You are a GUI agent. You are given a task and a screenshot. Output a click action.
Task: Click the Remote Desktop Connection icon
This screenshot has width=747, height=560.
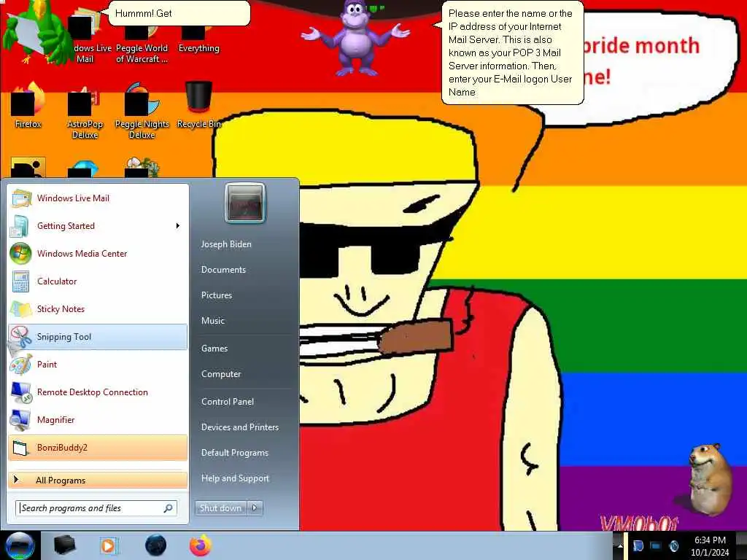pyautogui.click(x=21, y=392)
